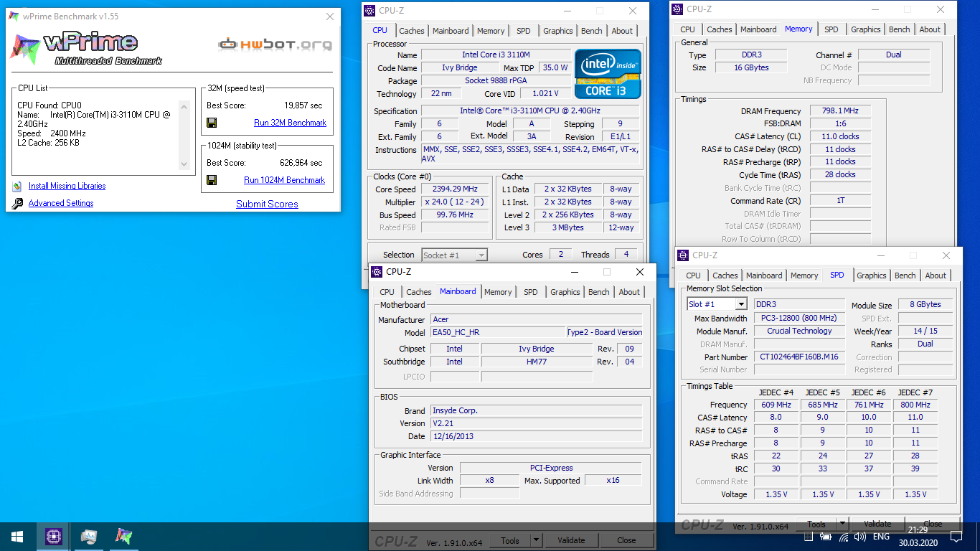Image resolution: width=980 pixels, height=551 pixels.
Task: Click the taskbar clock showing 21:29
Action: (920, 537)
